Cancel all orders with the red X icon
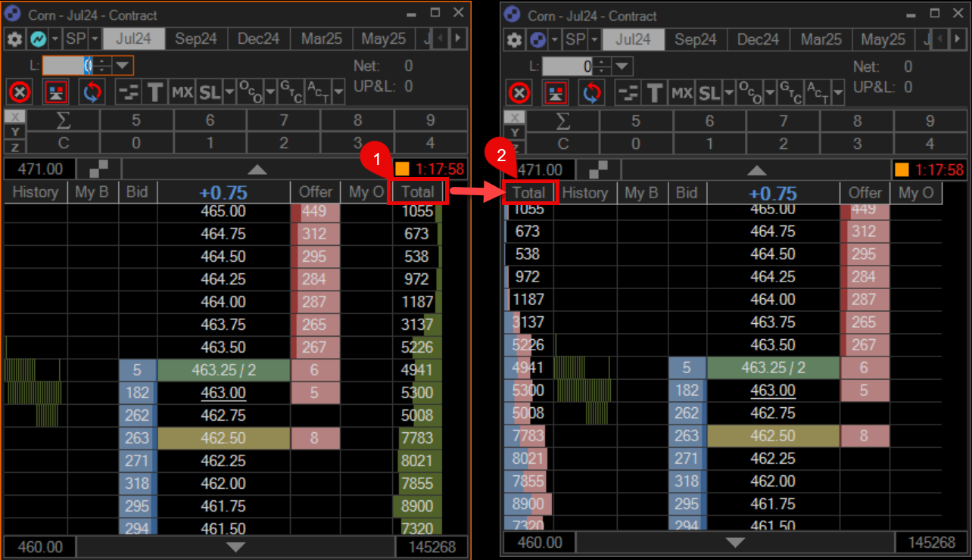Screen dimensions: 972x560 click(20, 91)
